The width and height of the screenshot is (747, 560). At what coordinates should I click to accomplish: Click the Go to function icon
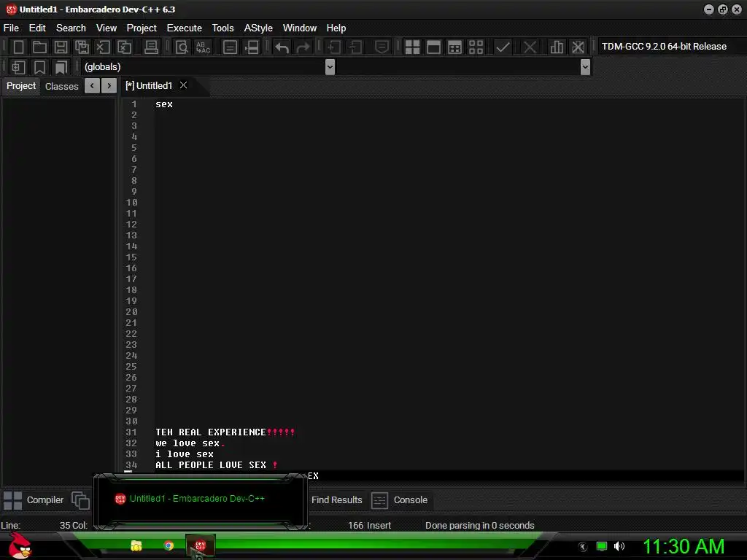click(x=230, y=47)
